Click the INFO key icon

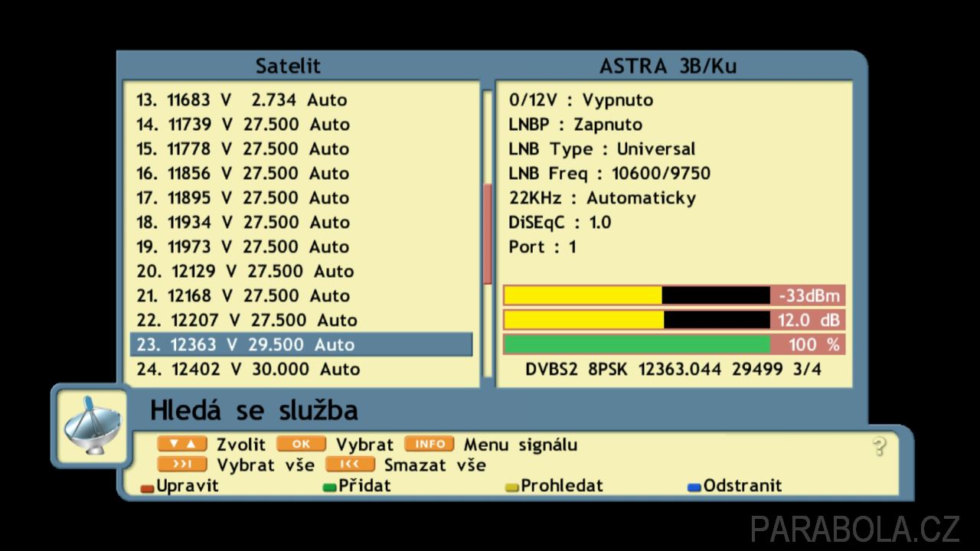tap(430, 444)
